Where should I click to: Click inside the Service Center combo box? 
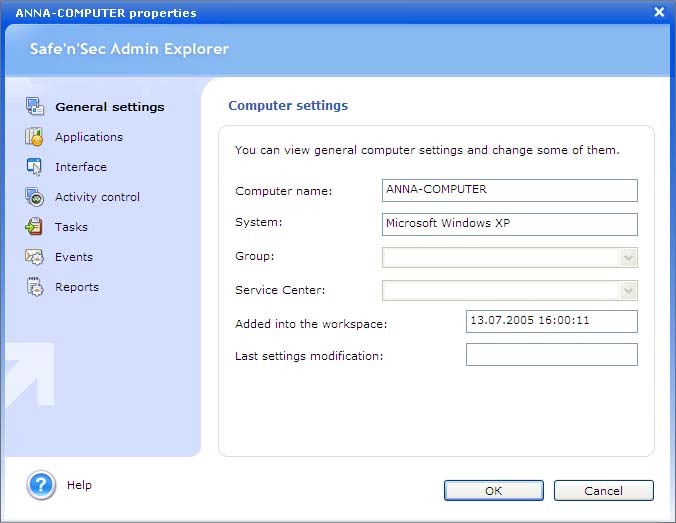pos(510,291)
